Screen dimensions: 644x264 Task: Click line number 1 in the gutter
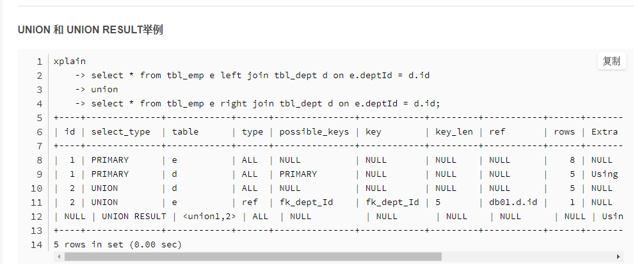[39, 62]
